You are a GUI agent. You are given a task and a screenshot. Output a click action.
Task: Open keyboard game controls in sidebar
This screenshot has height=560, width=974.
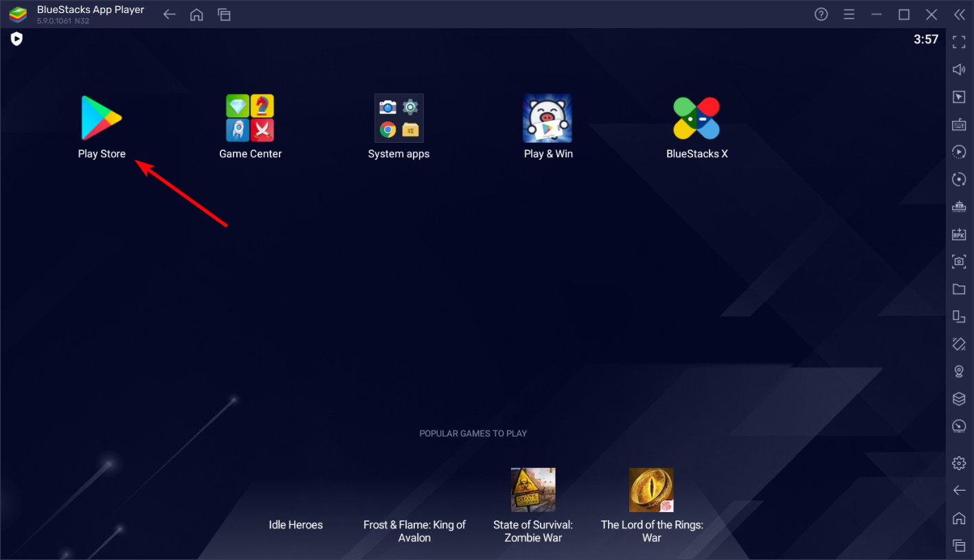pos(959,124)
